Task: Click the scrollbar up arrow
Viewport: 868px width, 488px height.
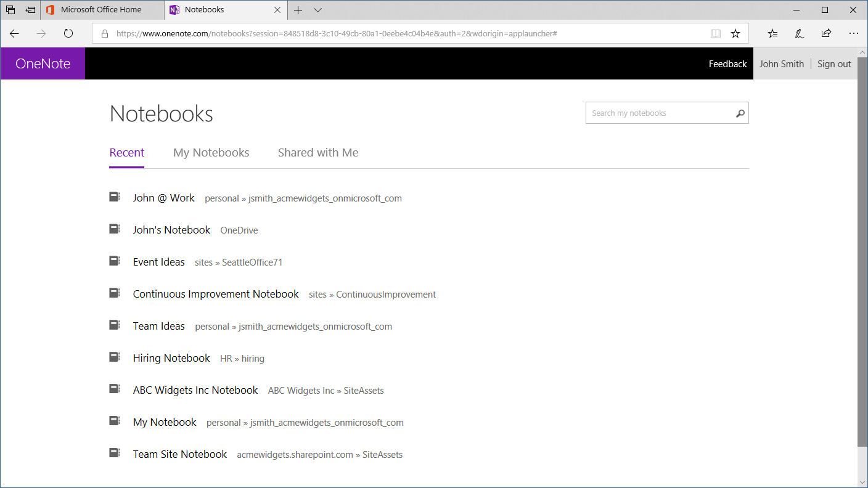Action: (x=862, y=52)
